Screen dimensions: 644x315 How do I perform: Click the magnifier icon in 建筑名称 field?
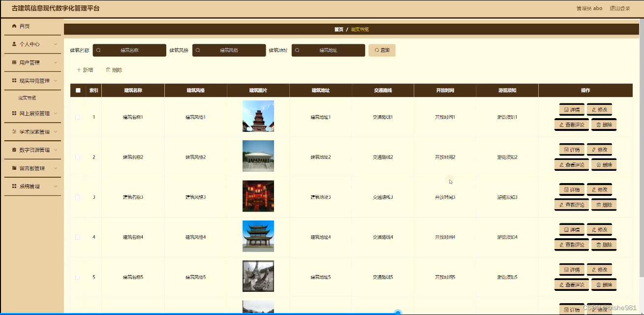pyautogui.click(x=98, y=50)
